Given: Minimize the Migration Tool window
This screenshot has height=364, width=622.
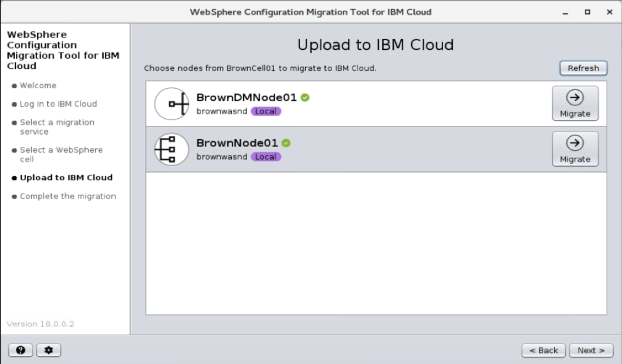Looking at the screenshot, I should pos(565,12).
